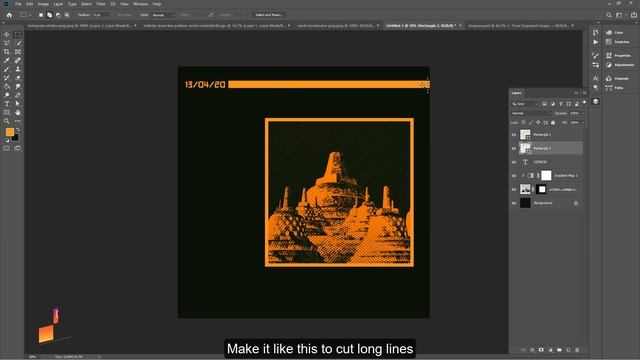Click the Add to Selection mode icon

tap(49, 15)
